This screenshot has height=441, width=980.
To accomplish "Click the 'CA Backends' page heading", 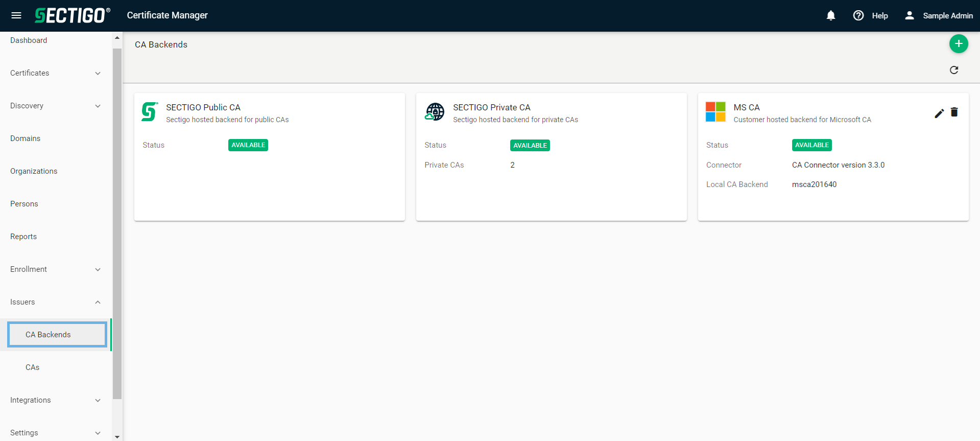I will [161, 44].
